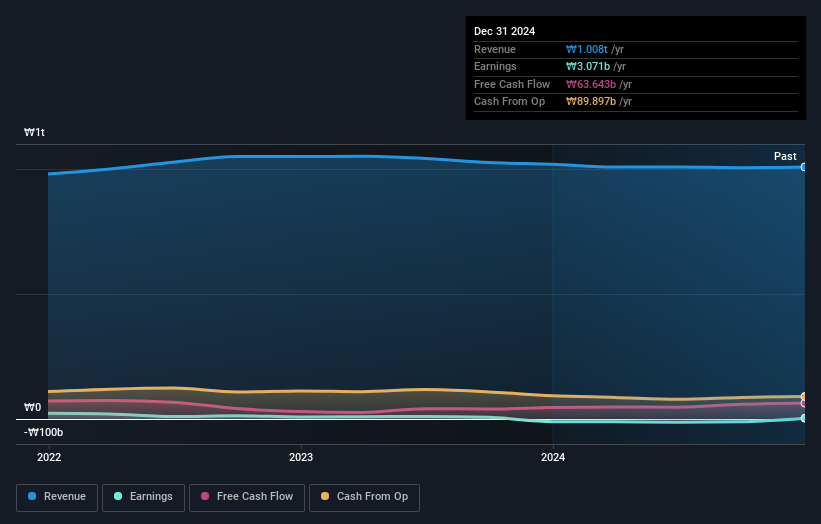Image resolution: width=821 pixels, height=524 pixels.
Task: Click the ₩63.643b free cash flow value
Action: 591,84
